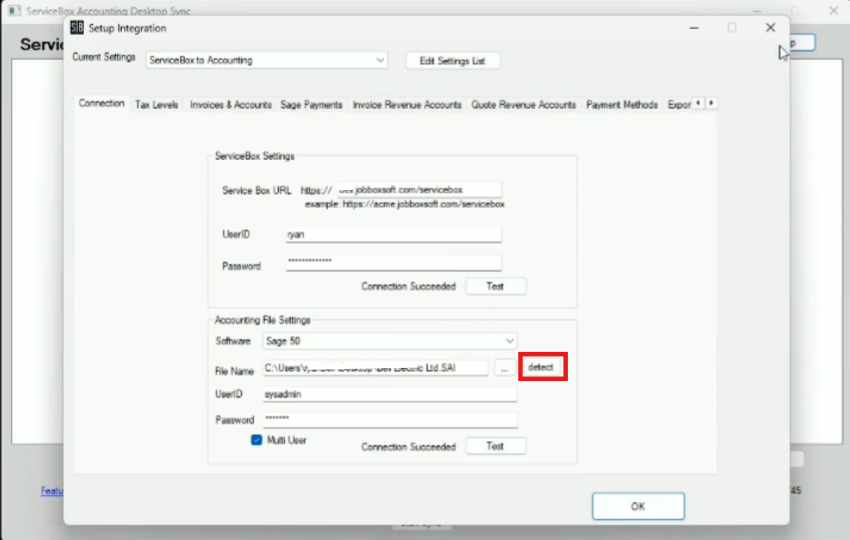Confirm settings with the OK button
This screenshot has height=540, width=850.
coord(638,506)
